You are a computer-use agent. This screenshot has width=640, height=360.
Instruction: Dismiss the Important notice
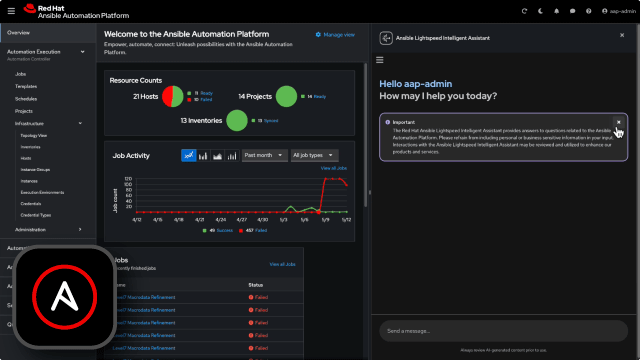[x=618, y=122]
